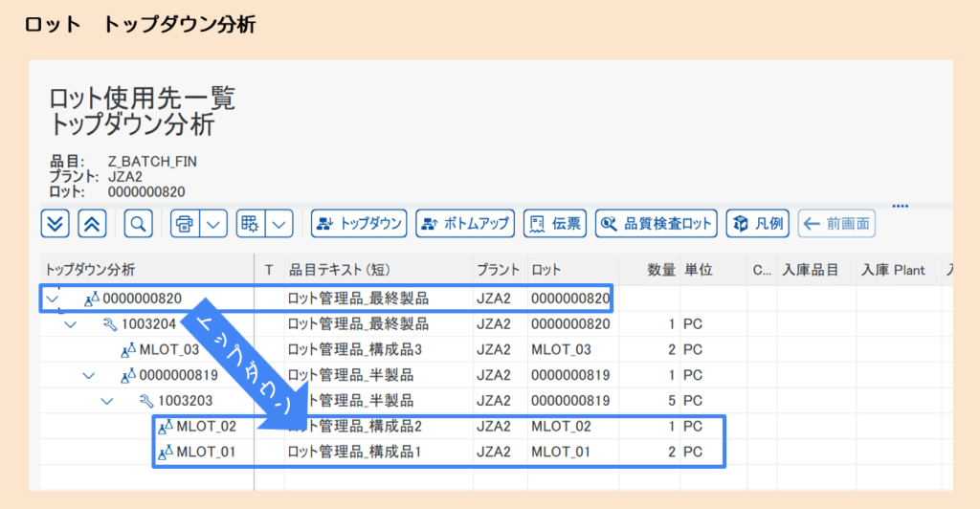Image resolution: width=980 pixels, height=509 pixels.
Task: Select the MLOT_02 tree row
Action: 207,426
